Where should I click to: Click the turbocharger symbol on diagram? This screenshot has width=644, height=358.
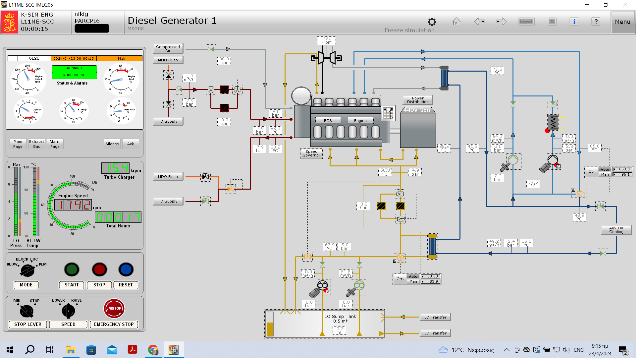pyautogui.click(x=326, y=58)
